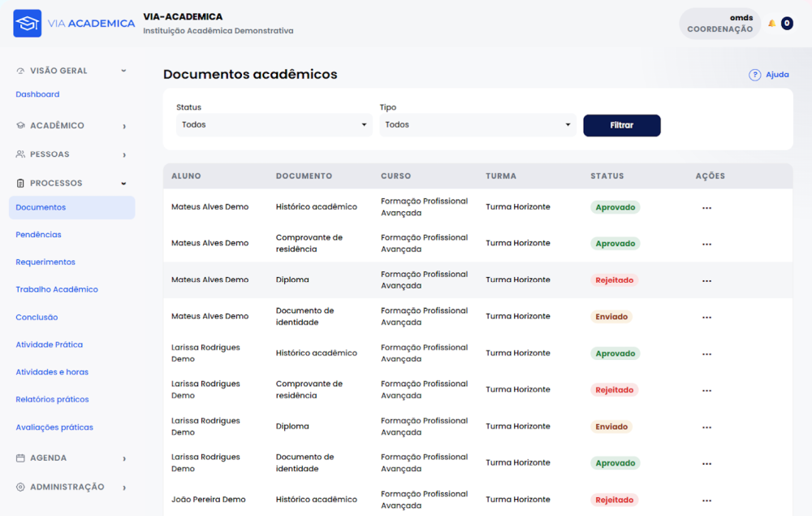Open actions menu for Larissa Comprovante de residência row
Image resolution: width=812 pixels, height=516 pixels.
pyautogui.click(x=707, y=391)
